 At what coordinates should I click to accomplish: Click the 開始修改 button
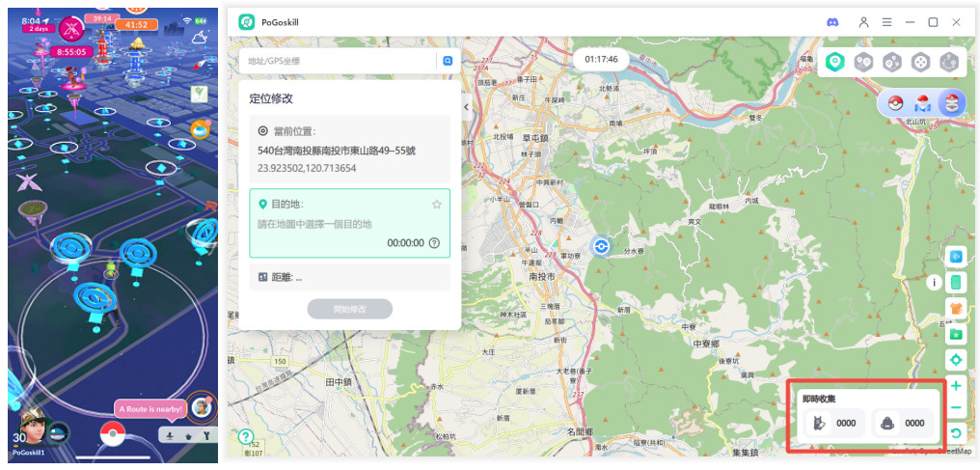coord(350,309)
